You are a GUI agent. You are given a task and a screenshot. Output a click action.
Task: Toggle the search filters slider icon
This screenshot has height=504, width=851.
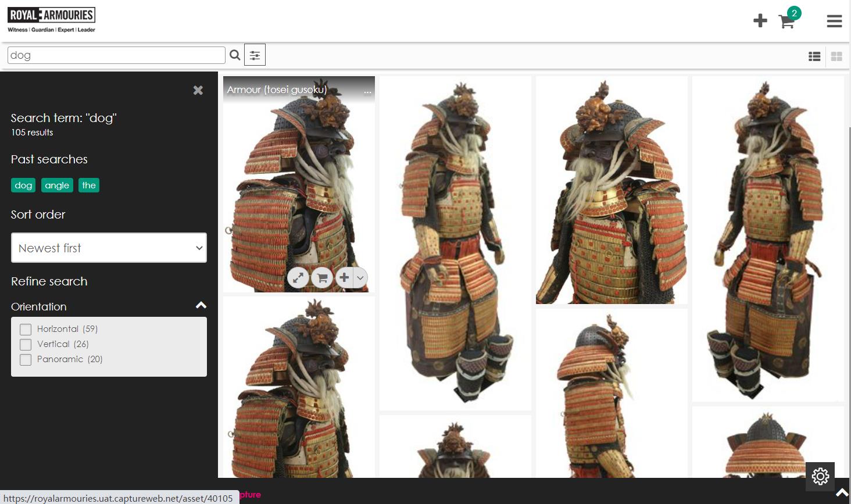(x=255, y=55)
